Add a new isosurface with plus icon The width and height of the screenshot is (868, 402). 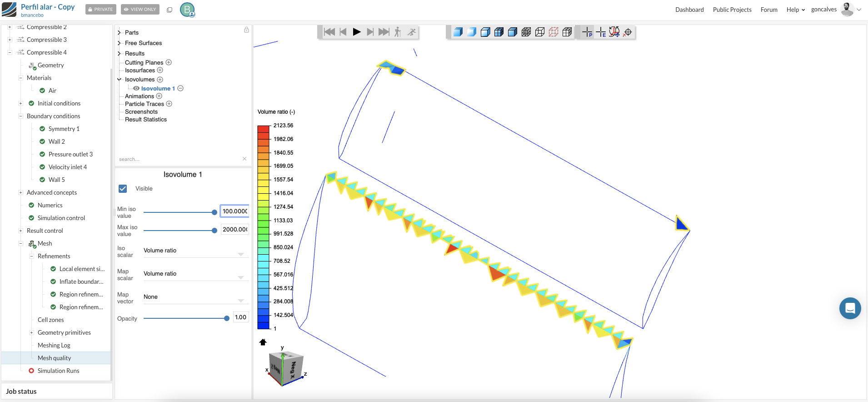[160, 70]
